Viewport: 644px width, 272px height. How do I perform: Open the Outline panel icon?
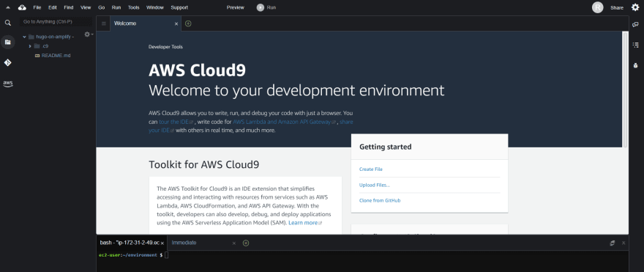635,45
